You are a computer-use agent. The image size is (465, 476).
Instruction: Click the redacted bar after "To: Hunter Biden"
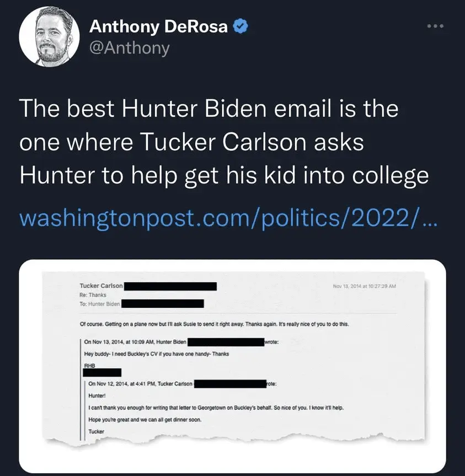click(x=163, y=303)
